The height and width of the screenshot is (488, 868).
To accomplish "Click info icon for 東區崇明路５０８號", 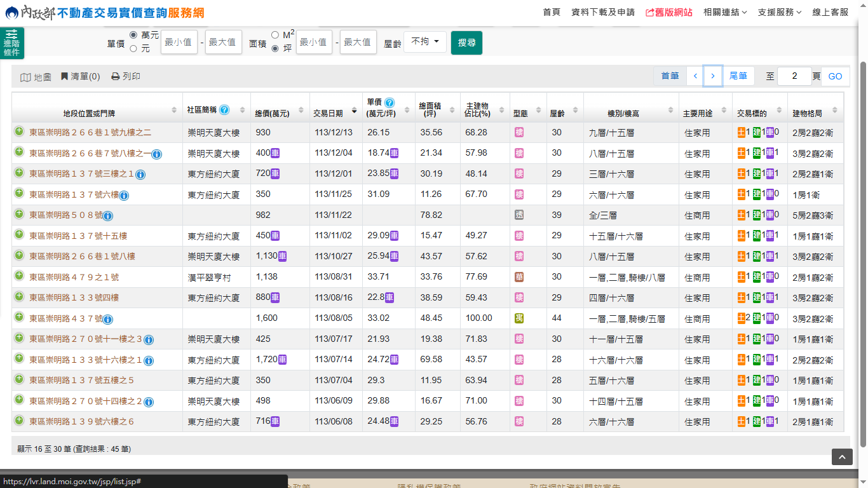I will pyautogui.click(x=108, y=216).
